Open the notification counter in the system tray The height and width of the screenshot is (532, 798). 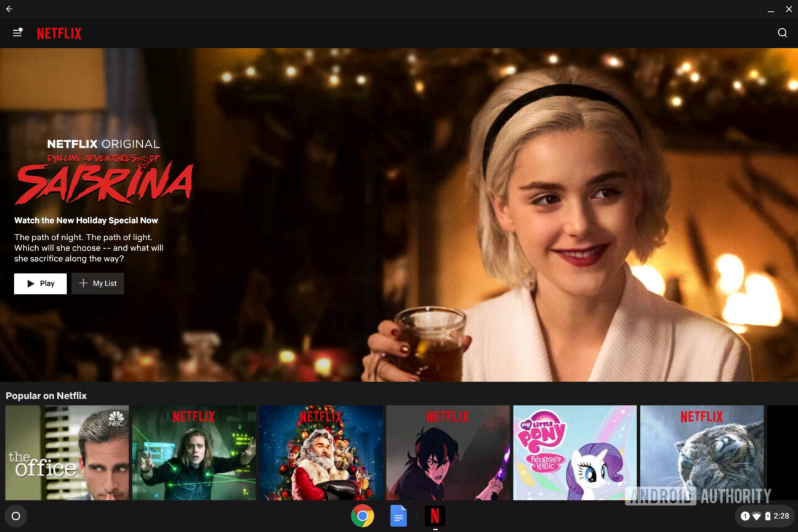744,516
